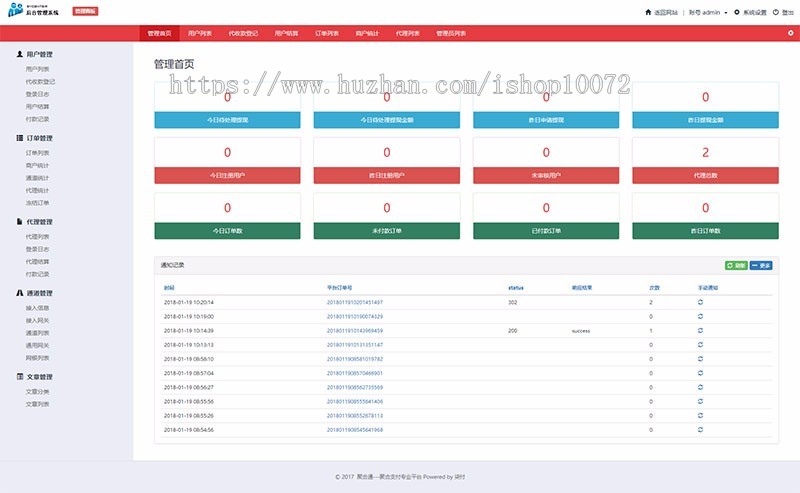Click the red 代理总数 card showing 2

pos(705,160)
